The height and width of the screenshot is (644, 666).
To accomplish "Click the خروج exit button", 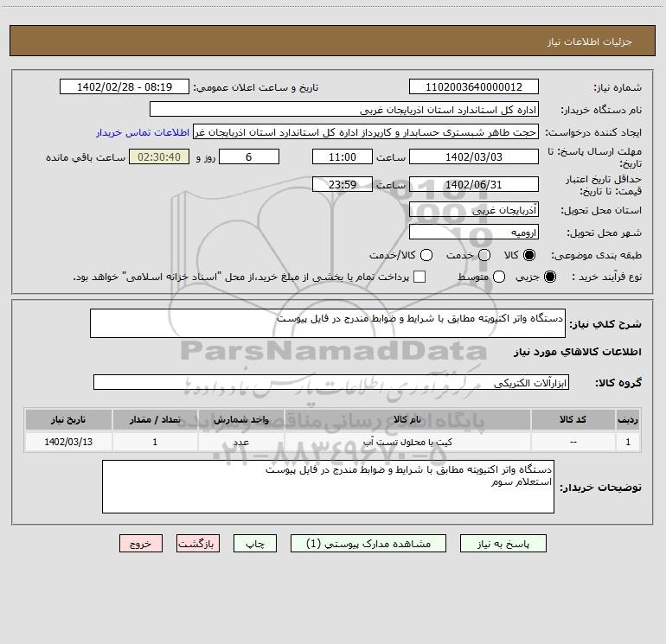I will [x=141, y=544].
